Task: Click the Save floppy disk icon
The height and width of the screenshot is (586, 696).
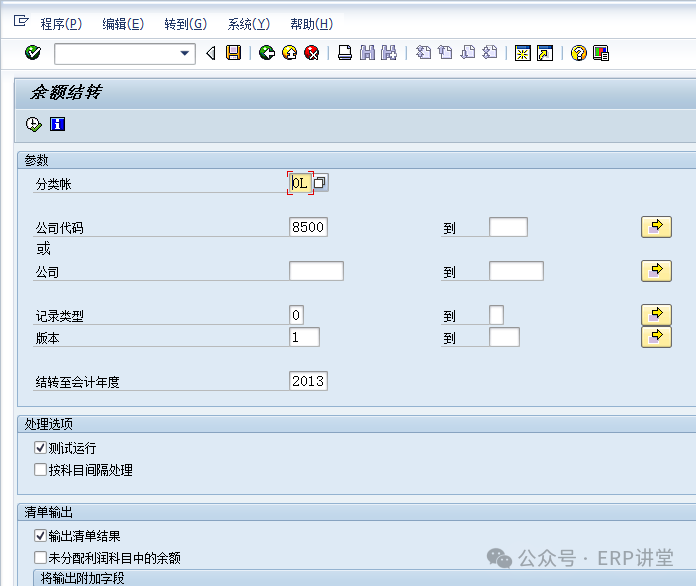Action: (x=233, y=53)
